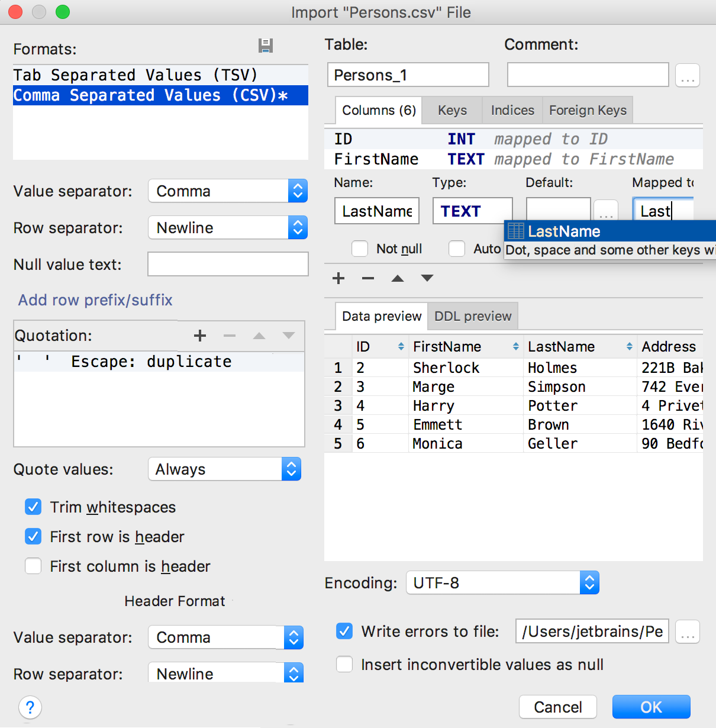Viewport: 716px width, 728px height.
Task: Click Add row prefix/suffix link
Action: (x=95, y=300)
